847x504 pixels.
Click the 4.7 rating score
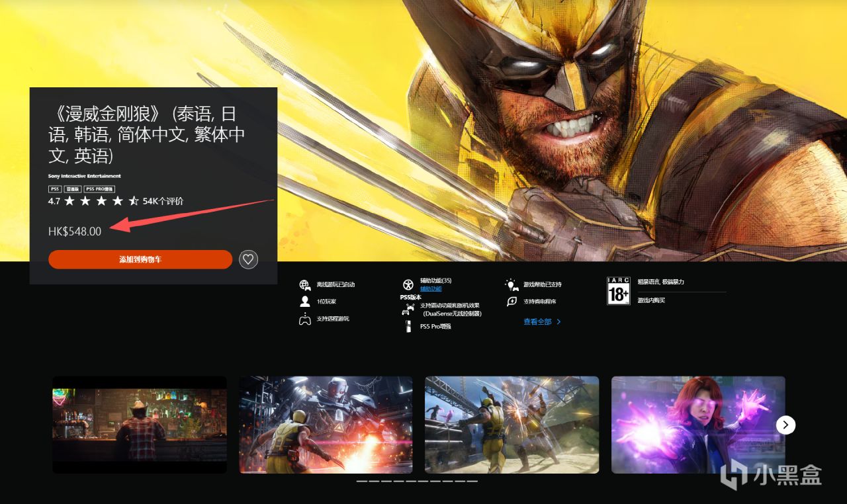click(x=54, y=201)
